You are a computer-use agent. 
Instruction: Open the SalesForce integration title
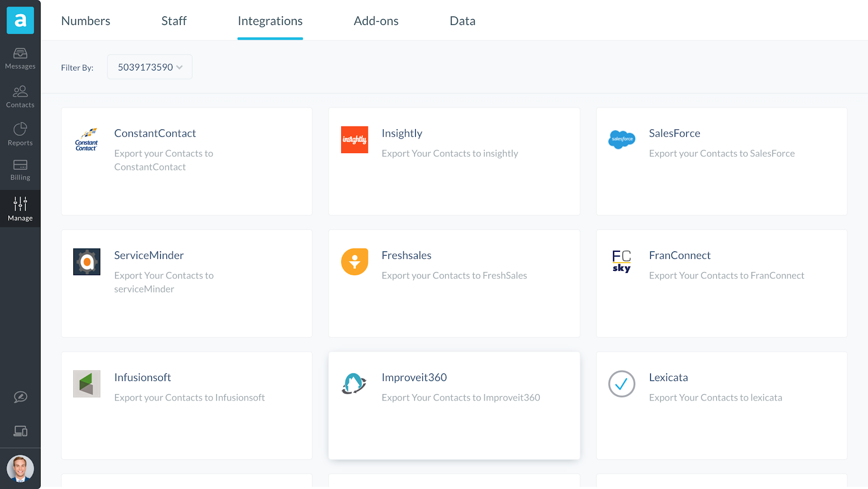click(675, 134)
